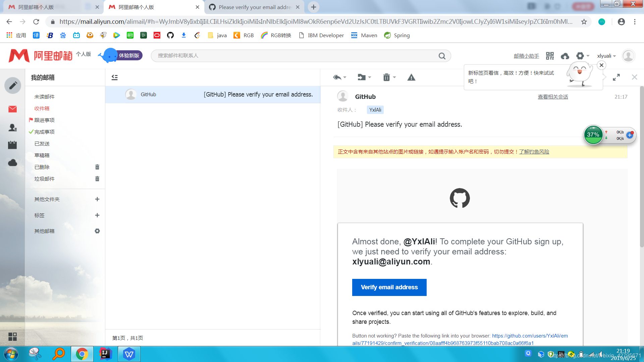Viewport: 644px width, 362px height.
Task: Open 其他邮箱 settings gear
Action: (97, 231)
